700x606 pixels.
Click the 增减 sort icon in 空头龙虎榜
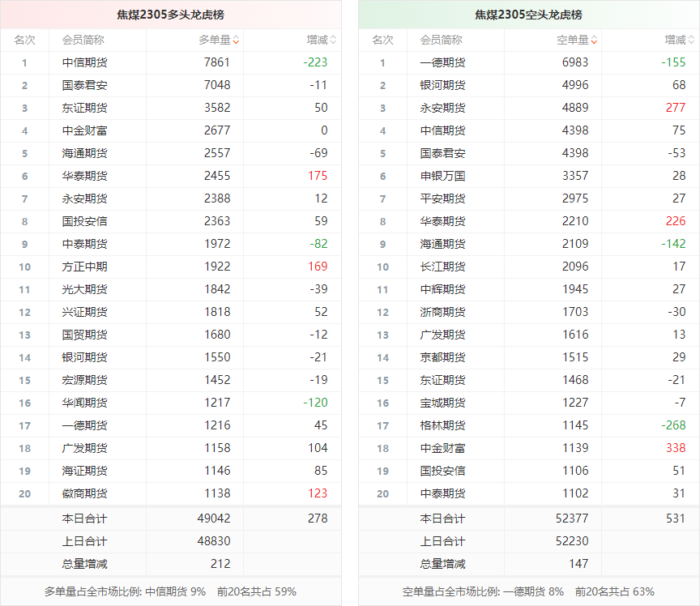coord(691,40)
